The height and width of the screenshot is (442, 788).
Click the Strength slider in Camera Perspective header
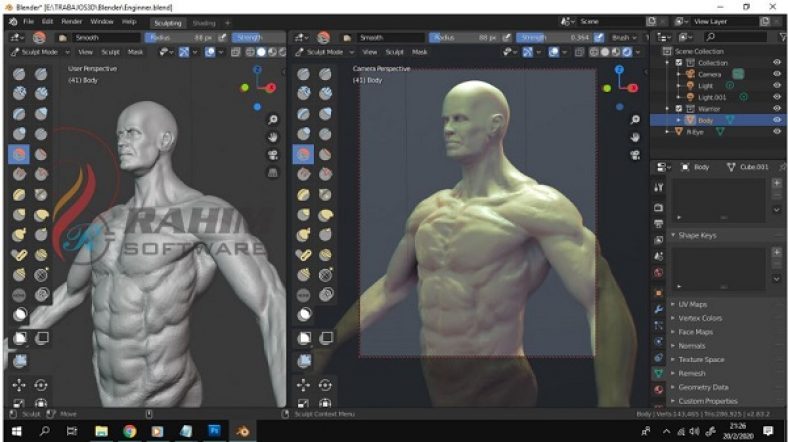point(550,37)
